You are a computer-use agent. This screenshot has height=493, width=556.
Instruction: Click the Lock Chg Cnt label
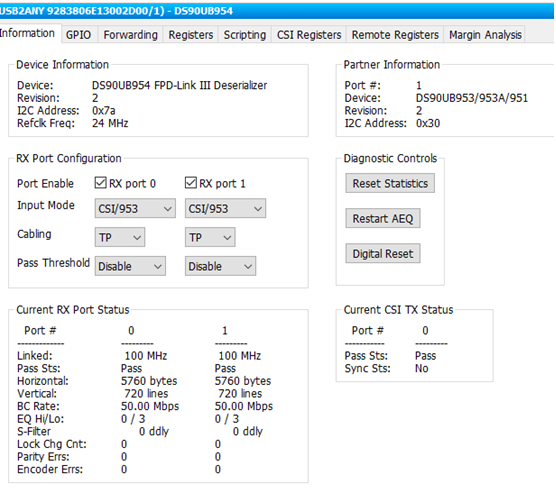[x=52, y=444]
